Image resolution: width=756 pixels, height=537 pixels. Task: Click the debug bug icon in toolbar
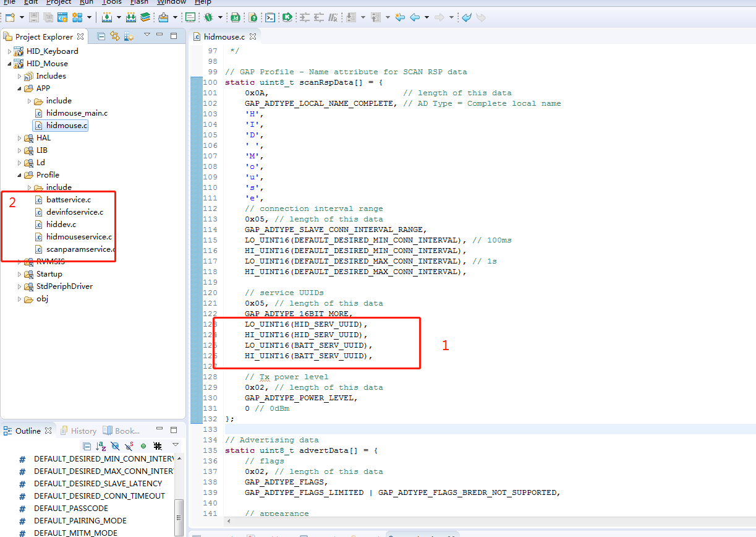(209, 17)
